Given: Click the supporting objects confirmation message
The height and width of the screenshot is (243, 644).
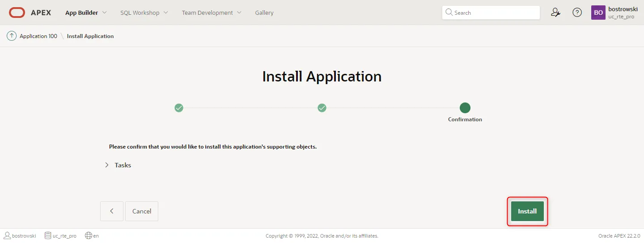Looking at the screenshot, I should pyautogui.click(x=213, y=147).
